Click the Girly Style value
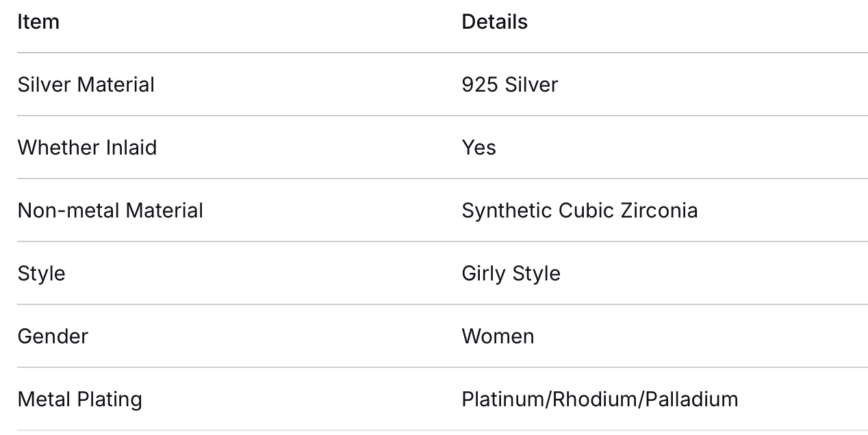The height and width of the screenshot is (435, 868). [x=511, y=274]
